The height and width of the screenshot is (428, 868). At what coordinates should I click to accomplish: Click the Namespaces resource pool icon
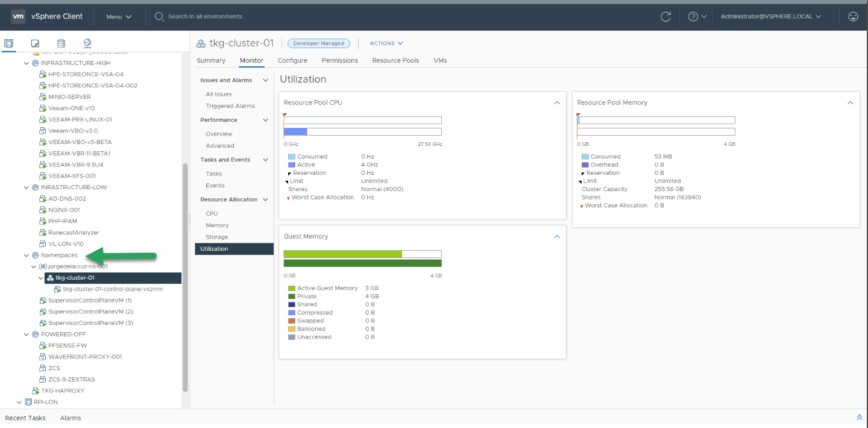36,255
